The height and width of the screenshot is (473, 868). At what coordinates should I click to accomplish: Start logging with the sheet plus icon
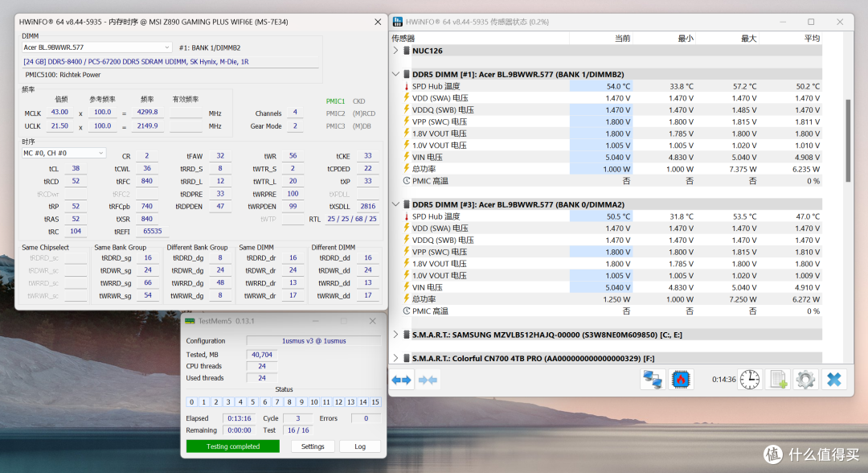pyautogui.click(x=778, y=380)
